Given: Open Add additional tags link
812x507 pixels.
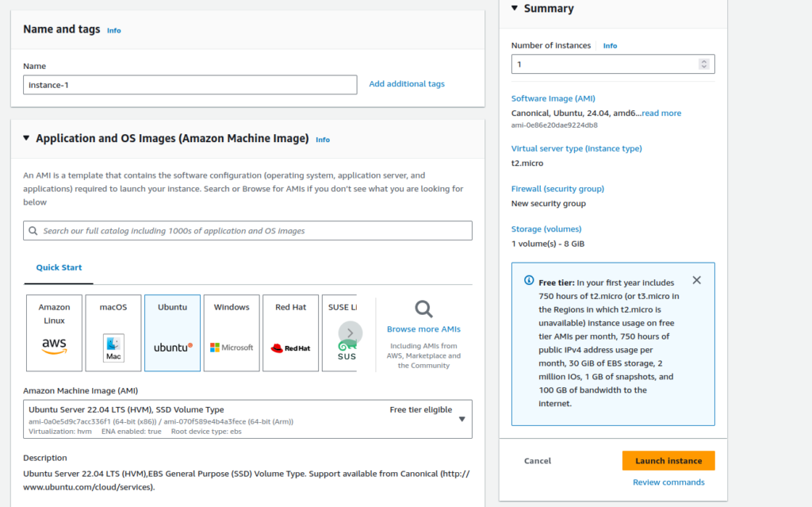Looking at the screenshot, I should click(x=407, y=84).
